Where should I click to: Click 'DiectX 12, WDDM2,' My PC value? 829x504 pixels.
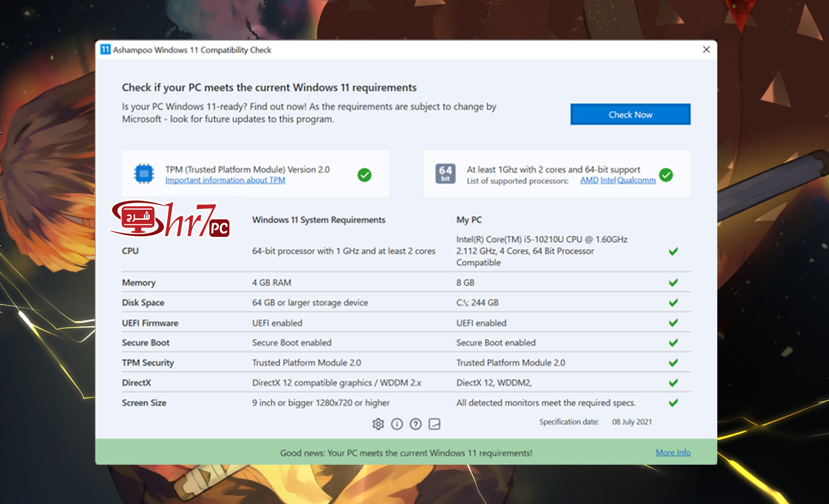(x=494, y=383)
